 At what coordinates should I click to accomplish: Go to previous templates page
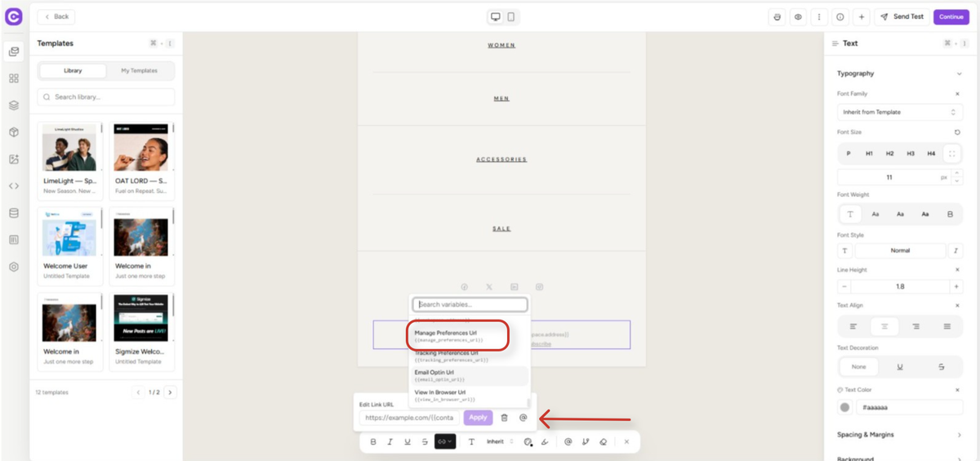click(x=138, y=392)
